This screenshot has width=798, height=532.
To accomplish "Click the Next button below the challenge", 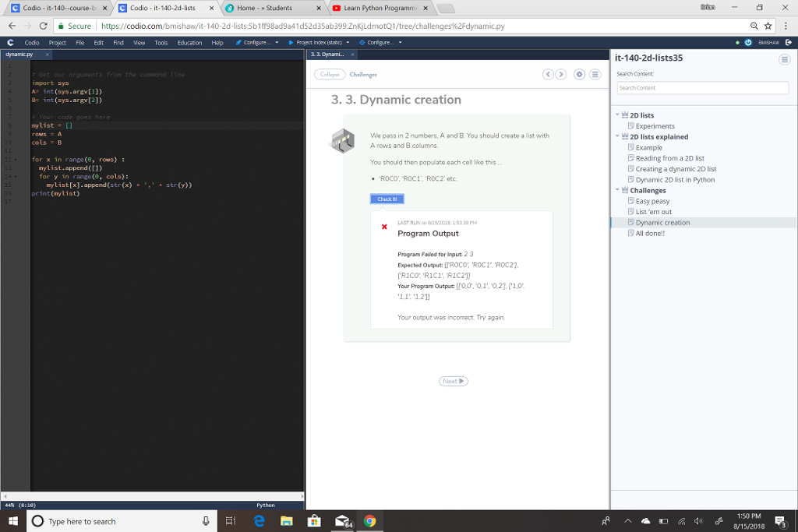I will click(x=453, y=381).
